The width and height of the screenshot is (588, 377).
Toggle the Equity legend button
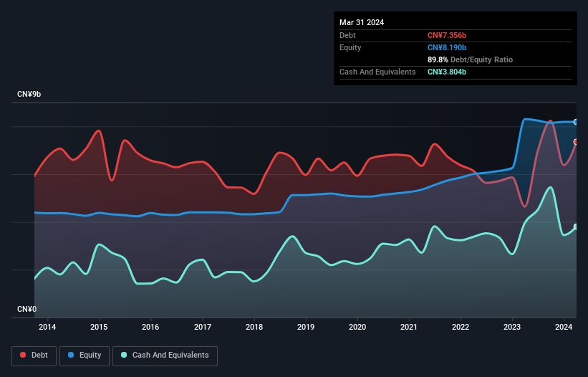(x=85, y=355)
